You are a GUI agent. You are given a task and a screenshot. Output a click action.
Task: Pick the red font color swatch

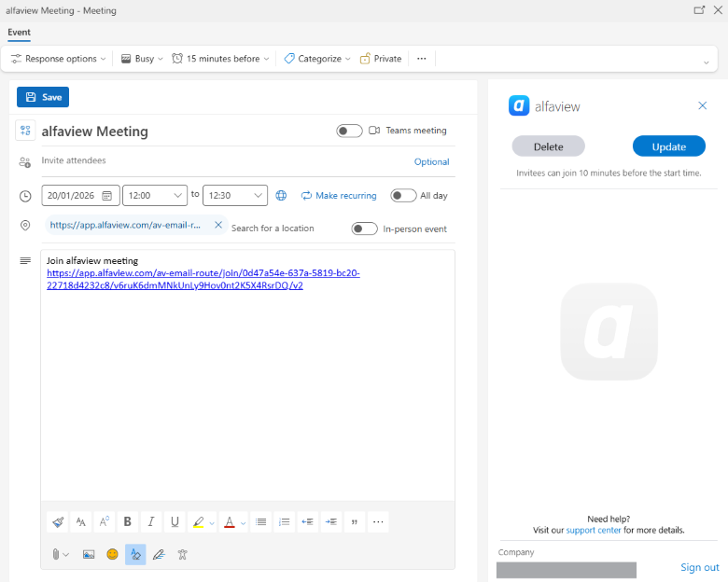[x=229, y=522]
